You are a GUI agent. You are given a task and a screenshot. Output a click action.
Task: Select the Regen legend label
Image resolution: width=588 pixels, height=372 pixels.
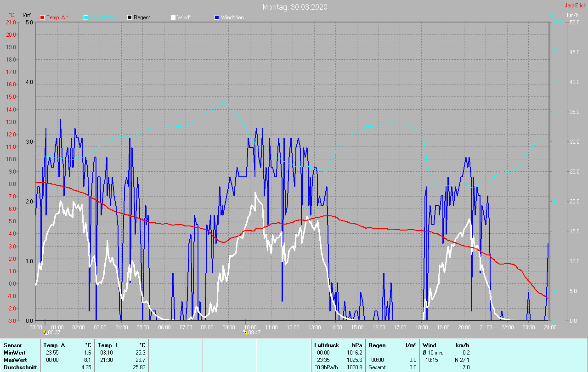tap(142, 17)
